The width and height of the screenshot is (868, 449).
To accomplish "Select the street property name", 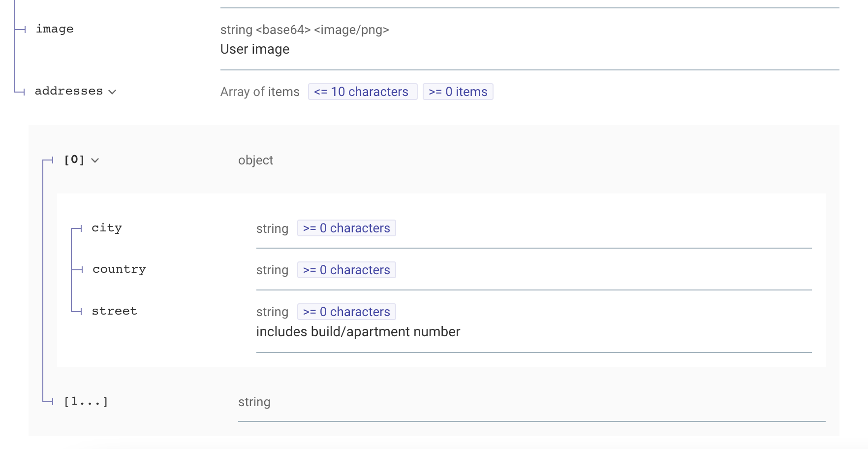I will (x=114, y=311).
